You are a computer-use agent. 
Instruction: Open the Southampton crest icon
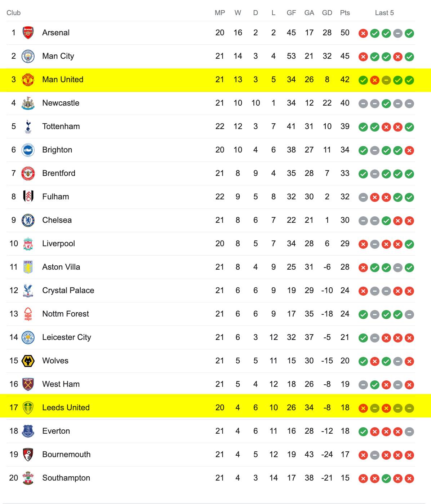28,478
